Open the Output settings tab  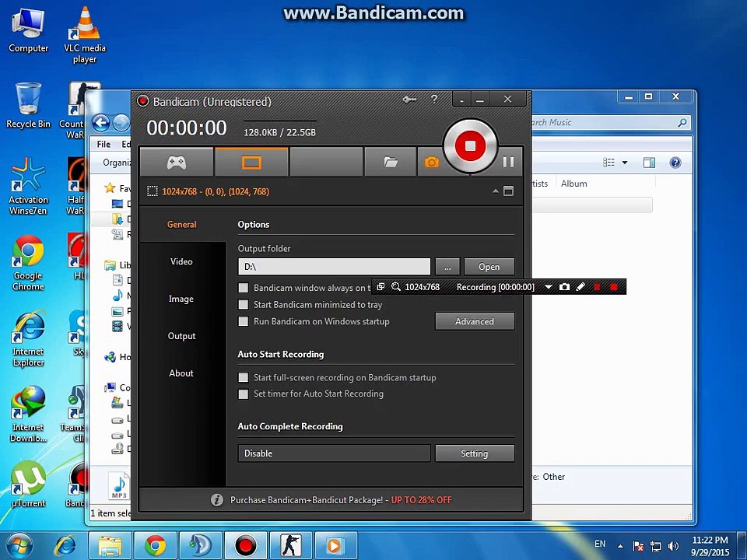(x=181, y=336)
